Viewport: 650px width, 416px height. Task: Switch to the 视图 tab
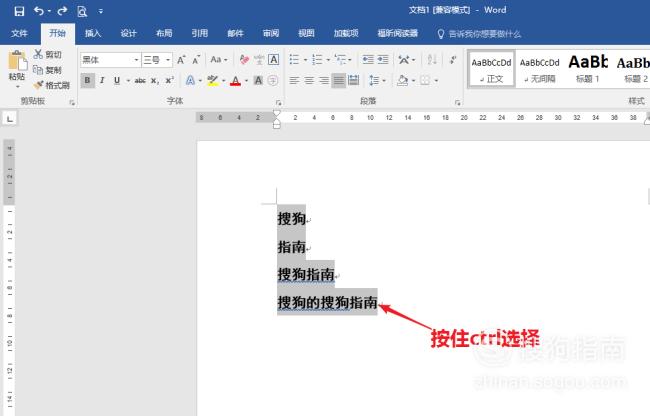pyautogui.click(x=307, y=34)
